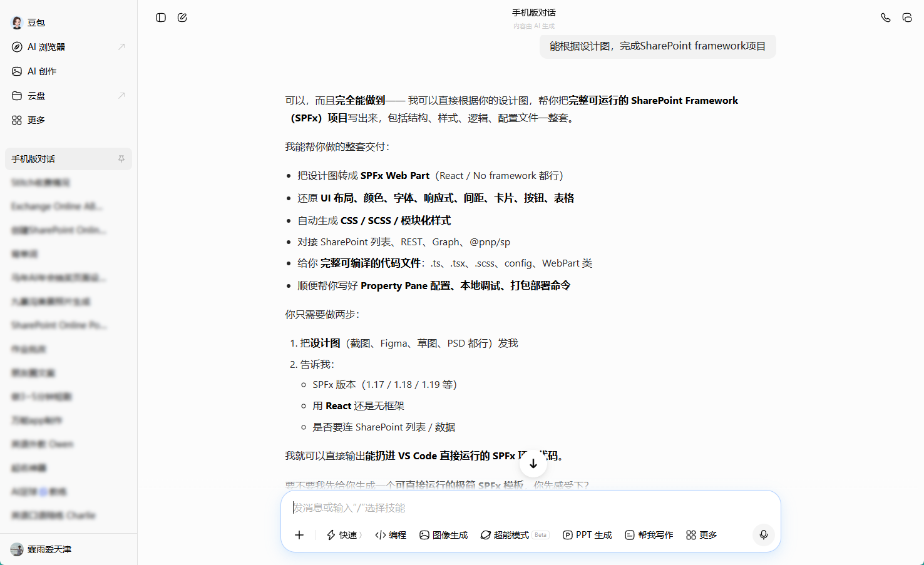Click the bullet 自动生成 CSS / SCSS / 模块化样式
The image size is (924, 565).
374,221
